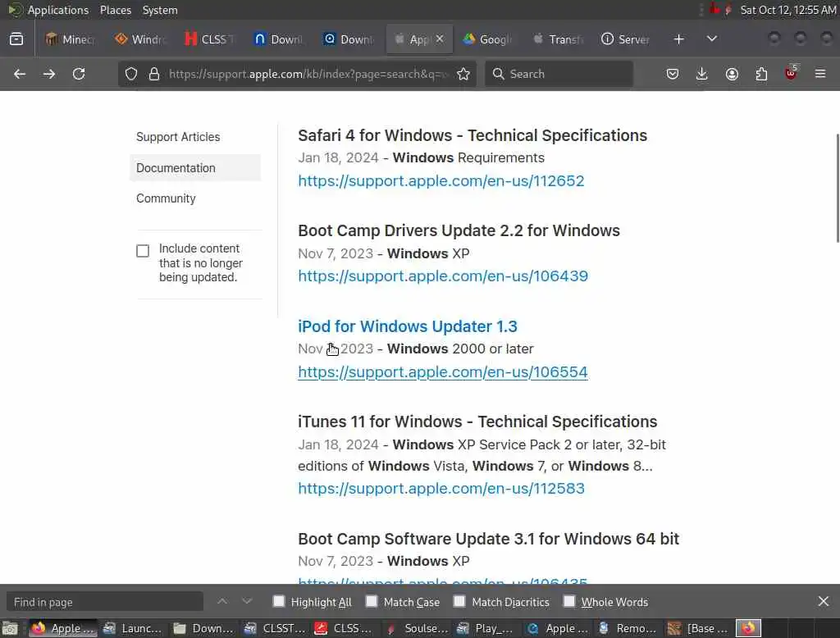
Task: Toggle Match Case checkbox
Action: click(x=372, y=602)
